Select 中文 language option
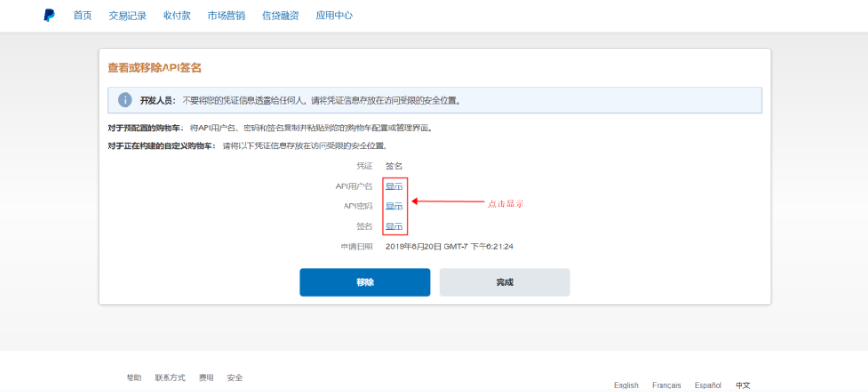Image resolution: width=868 pixels, height=392 pixels. pyautogui.click(x=743, y=385)
